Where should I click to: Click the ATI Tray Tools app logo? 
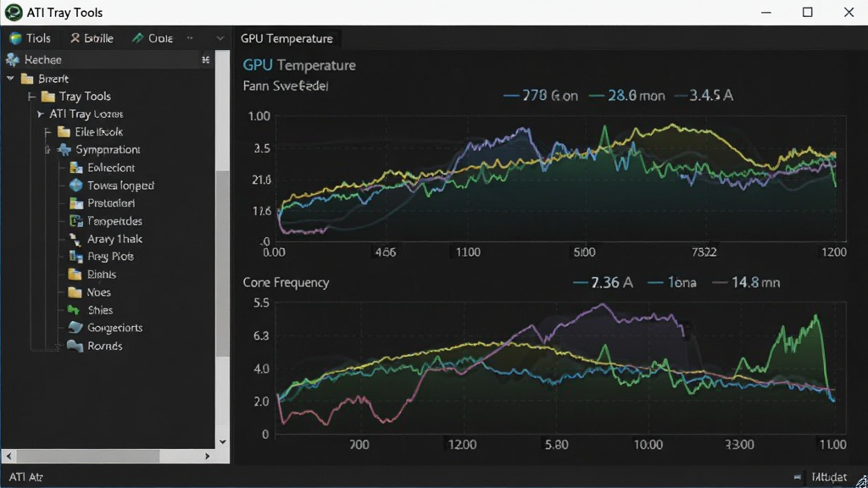pyautogui.click(x=14, y=12)
